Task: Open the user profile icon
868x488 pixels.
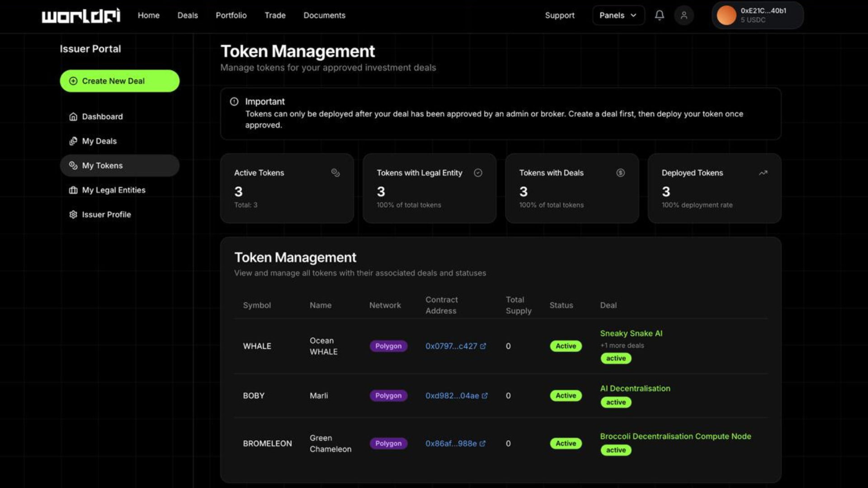Action: (x=684, y=15)
